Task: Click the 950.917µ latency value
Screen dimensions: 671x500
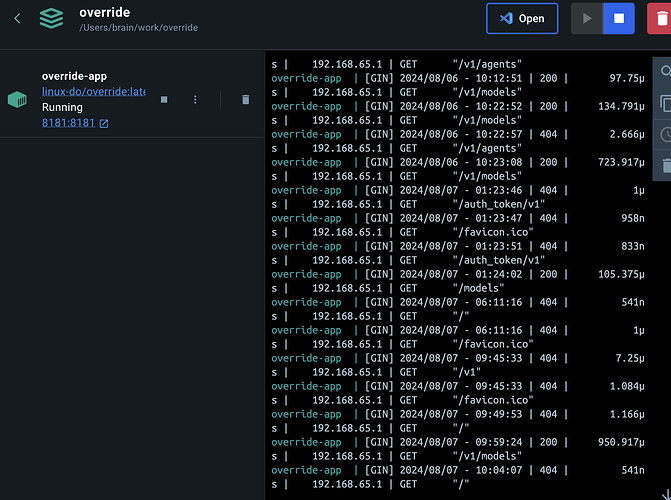Action: click(x=621, y=442)
